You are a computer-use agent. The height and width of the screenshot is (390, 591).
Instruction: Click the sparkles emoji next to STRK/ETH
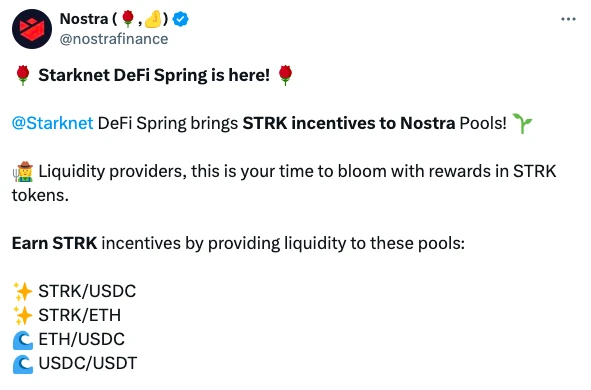point(23,315)
